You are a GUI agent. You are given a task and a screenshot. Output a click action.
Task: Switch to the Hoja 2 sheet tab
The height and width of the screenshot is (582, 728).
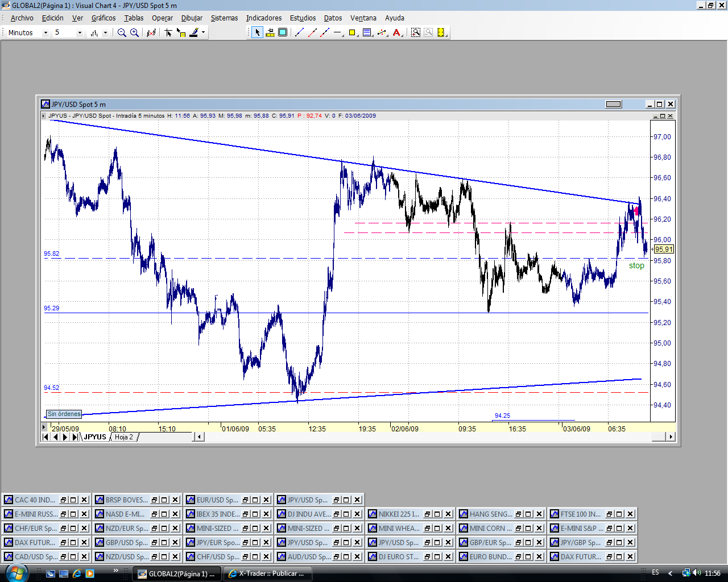[x=123, y=437]
